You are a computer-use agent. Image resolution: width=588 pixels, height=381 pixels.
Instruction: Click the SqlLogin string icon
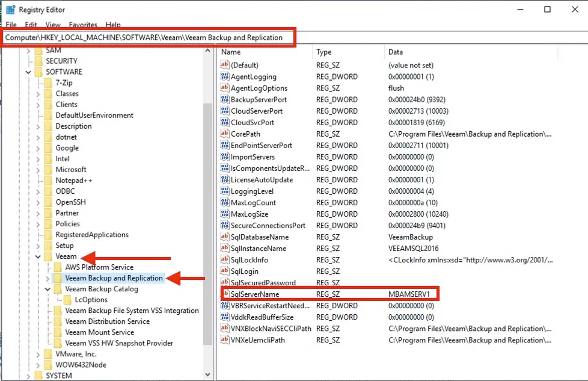(225, 271)
